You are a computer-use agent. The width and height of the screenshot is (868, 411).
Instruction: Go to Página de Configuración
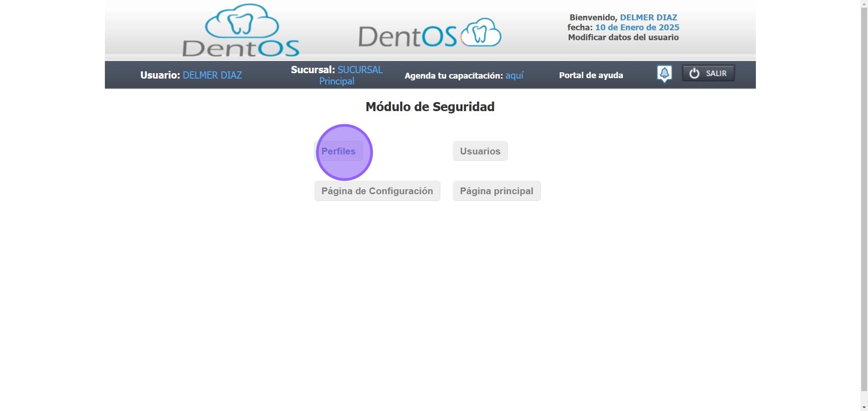pyautogui.click(x=377, y=191)
